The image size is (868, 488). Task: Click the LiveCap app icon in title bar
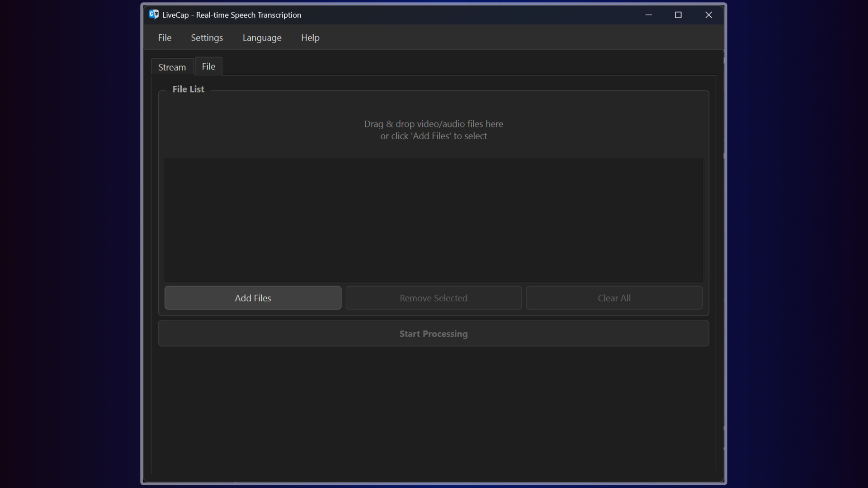[x=154, y=14]
